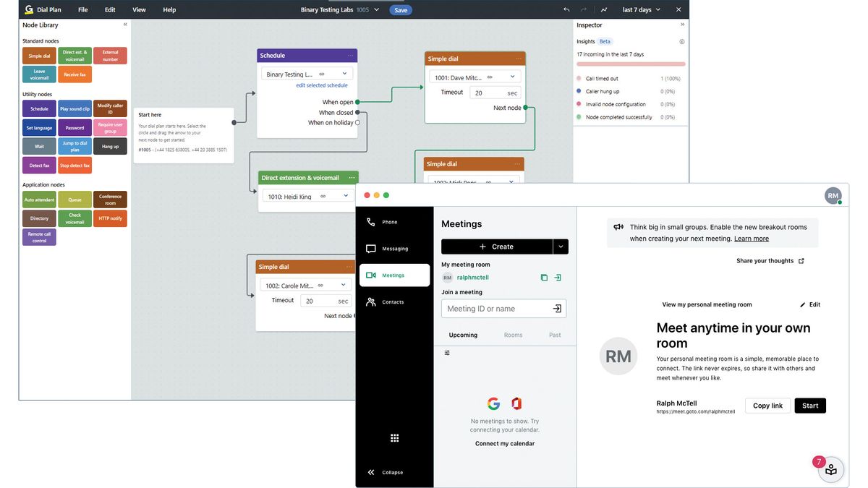This screenshot has width=868, height=488.
Task: Switch to the Past meetings tab
Action: (555, 335)
